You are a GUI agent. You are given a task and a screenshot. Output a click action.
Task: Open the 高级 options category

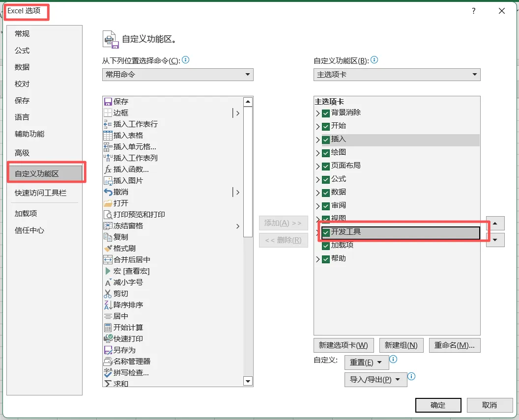tap(44, 153)
